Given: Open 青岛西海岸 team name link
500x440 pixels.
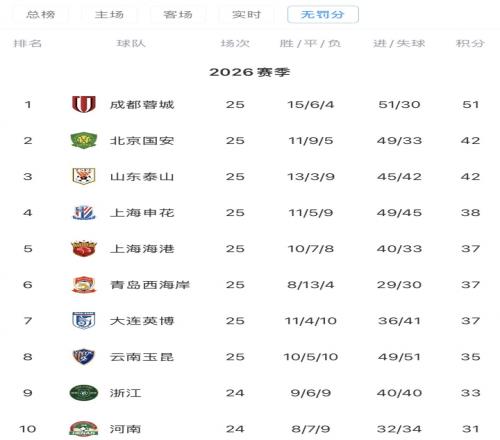Looking at the screenshot, I should pos(150,285).
